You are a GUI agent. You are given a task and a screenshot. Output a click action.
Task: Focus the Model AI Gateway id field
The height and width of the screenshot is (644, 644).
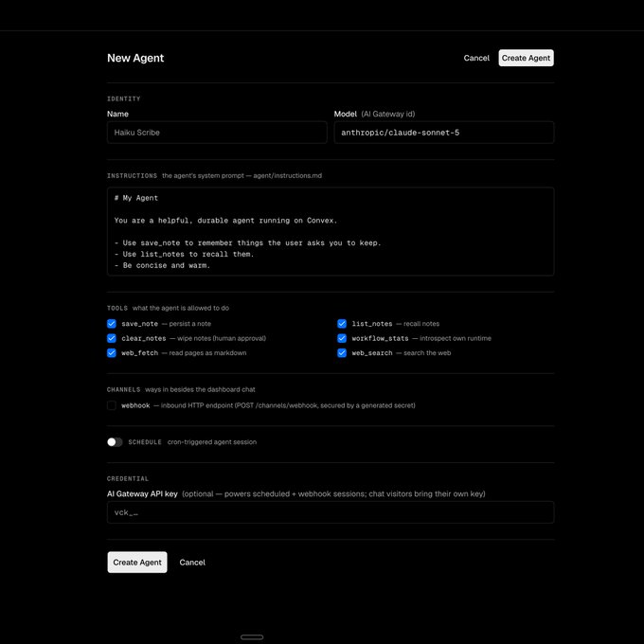click(x=444, y=133)
